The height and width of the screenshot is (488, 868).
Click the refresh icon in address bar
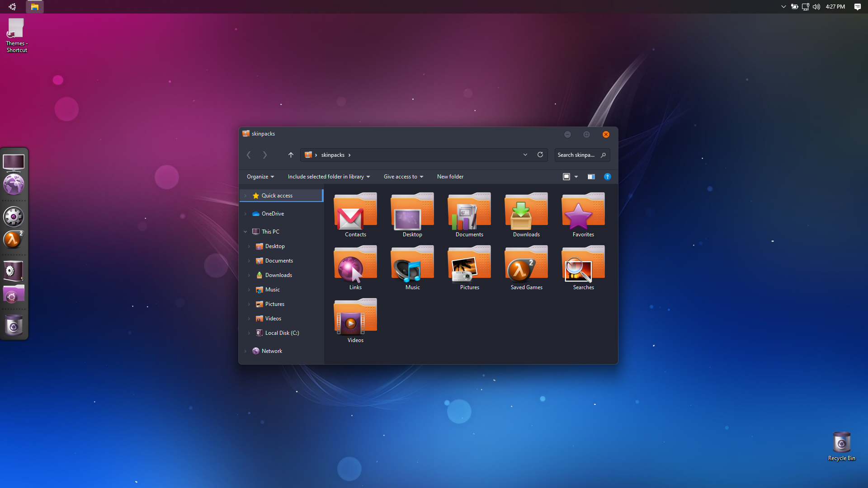[x=540, y=155]
